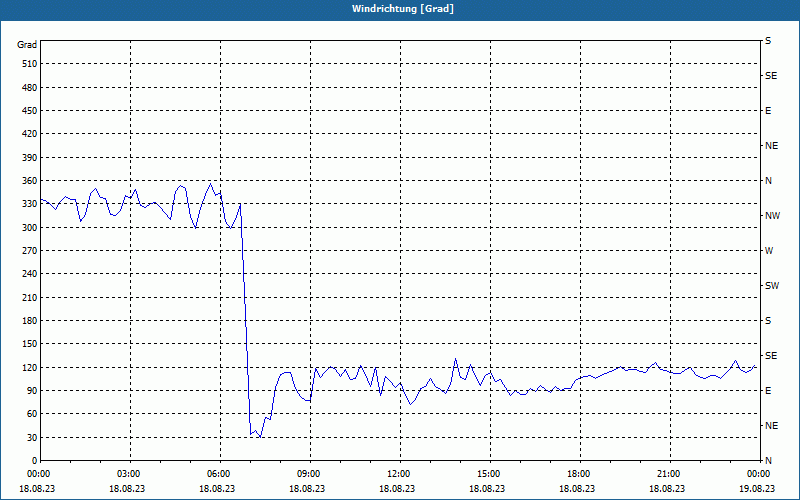
Task: Pick the 390 y-axis tick label
Action: coord(29,158)
